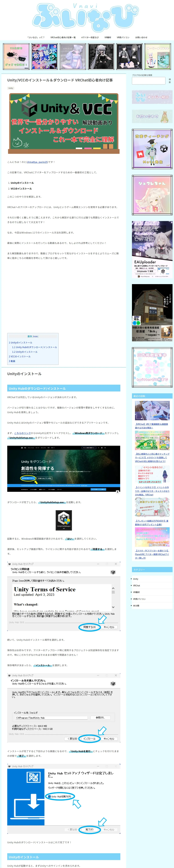The height and width of the screenshot is (868, 174).
Task: Open the お問い合わせ sidebar banner image
Action: (x=152, y=116)
